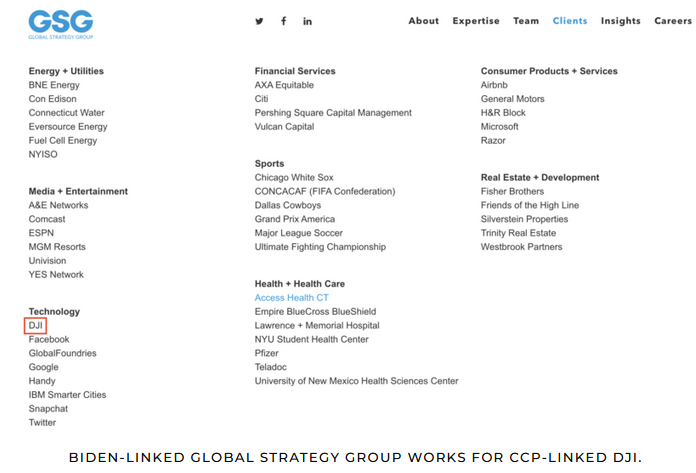Click the Twitter entry under Technology
The image size is (696, 473).
pyautogui.click(x=42, y=422)
